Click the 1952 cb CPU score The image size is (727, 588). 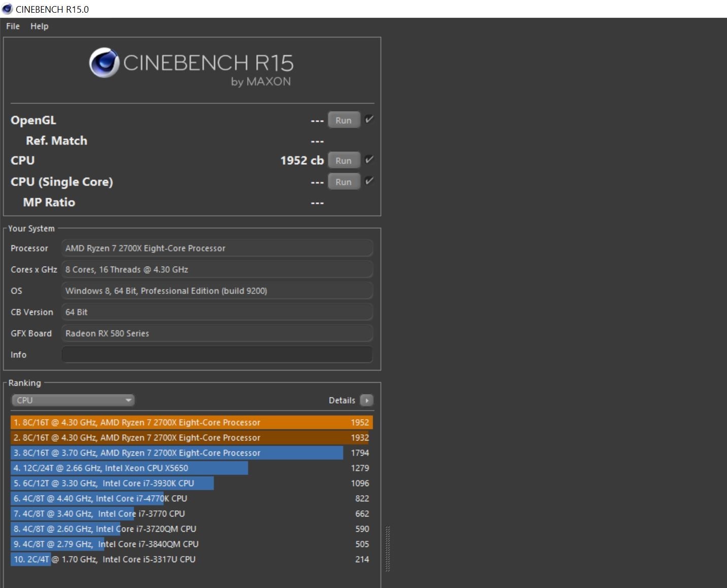302,161
